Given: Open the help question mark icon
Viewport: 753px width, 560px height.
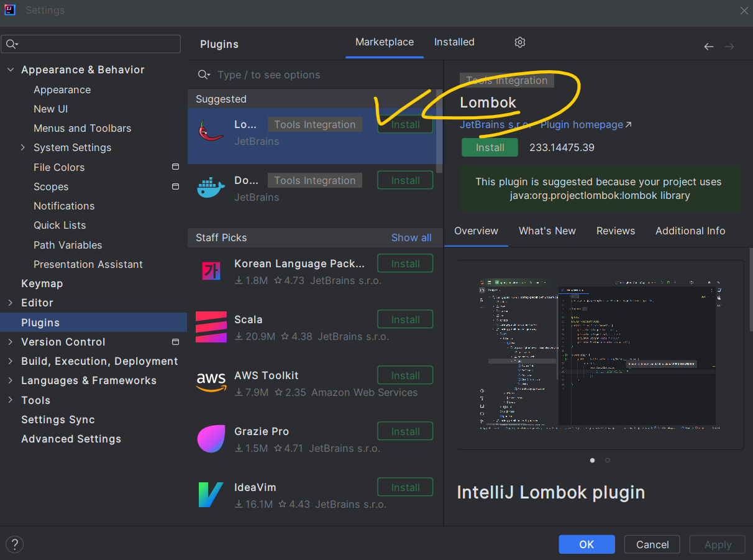Looking at the screenshot, I should [14, 544].
